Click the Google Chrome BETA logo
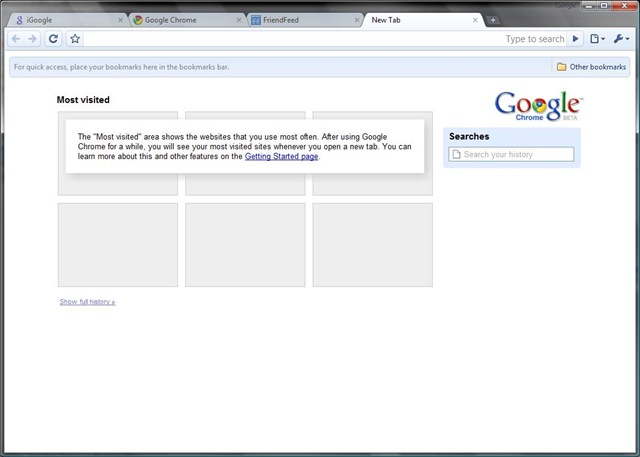Image resolution: width=640 pixels, height=457 pixels. click(538, 106)
